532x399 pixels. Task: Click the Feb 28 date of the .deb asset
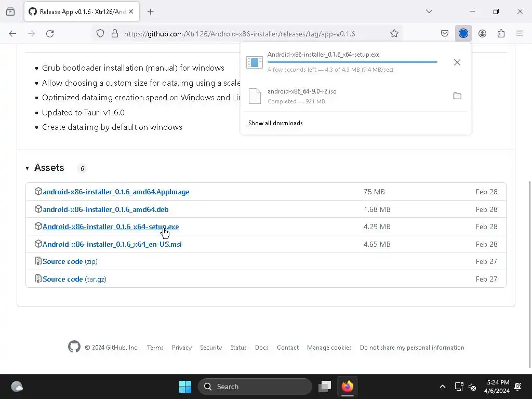click(486, 209)
